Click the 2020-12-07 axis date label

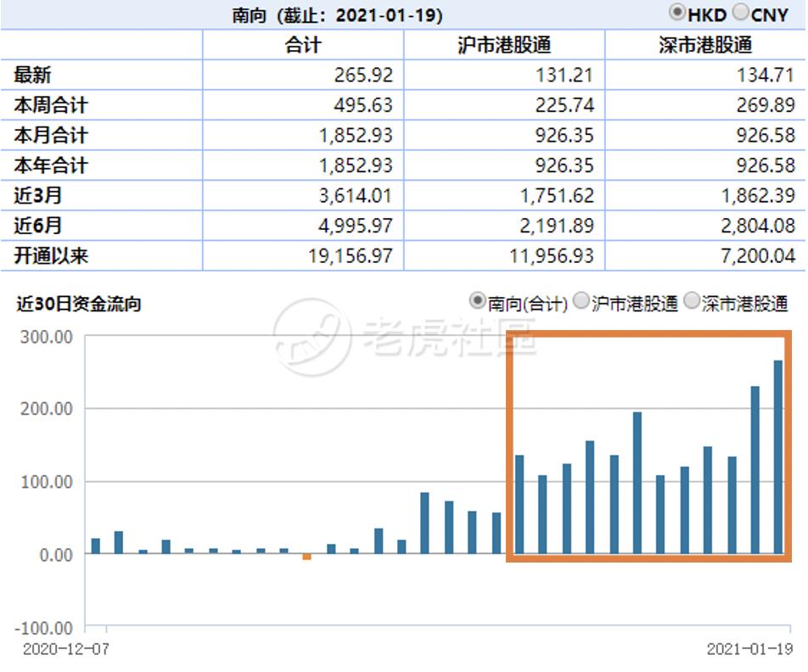[66, 649]
